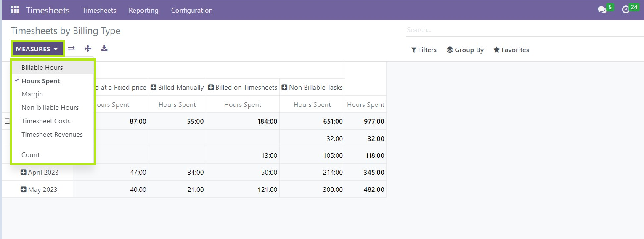
Task: Expand the Billed Manually column
Action: (x=154, y=87)
